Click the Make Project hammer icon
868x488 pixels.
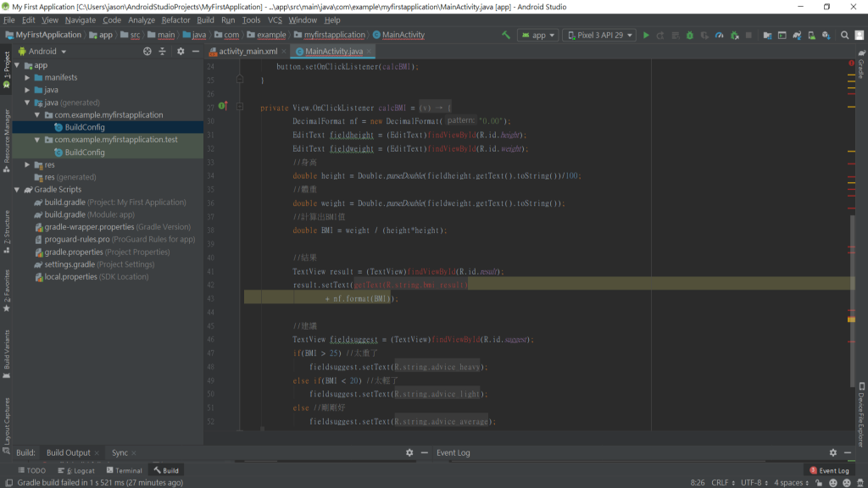click(506, 36)
